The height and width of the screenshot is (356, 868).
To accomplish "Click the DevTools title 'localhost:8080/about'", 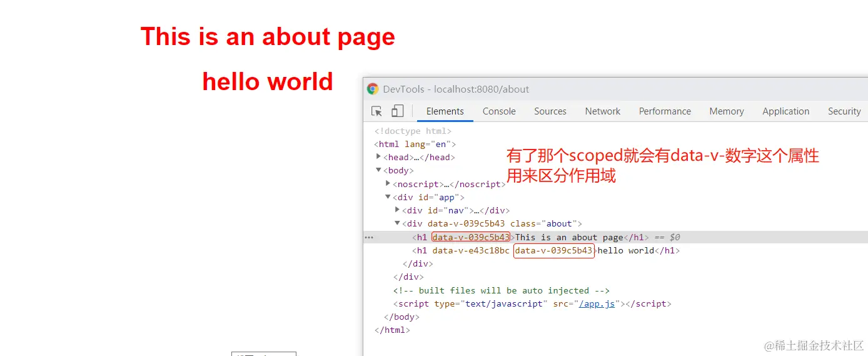I will [482, 89].
